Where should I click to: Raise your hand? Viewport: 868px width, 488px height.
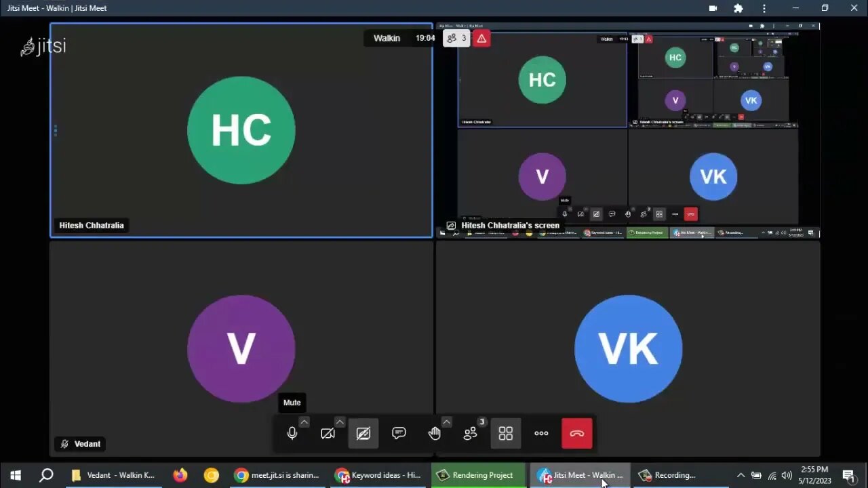point(435,434)
